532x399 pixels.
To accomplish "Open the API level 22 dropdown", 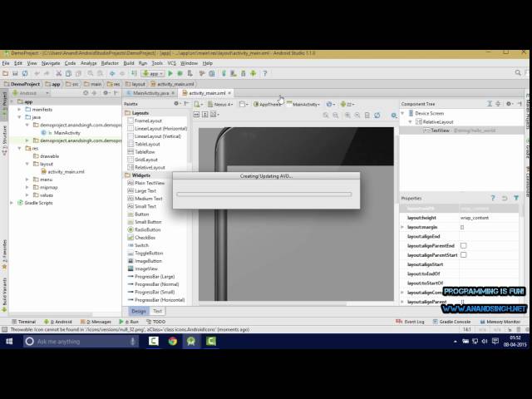I will click(347, 105).
